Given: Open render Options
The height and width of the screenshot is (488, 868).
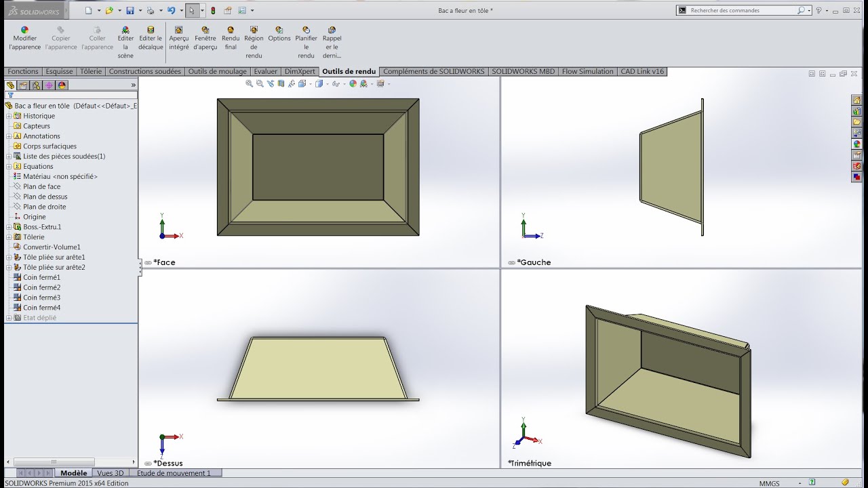Looking at the screenshot, I should pos(279,34).
